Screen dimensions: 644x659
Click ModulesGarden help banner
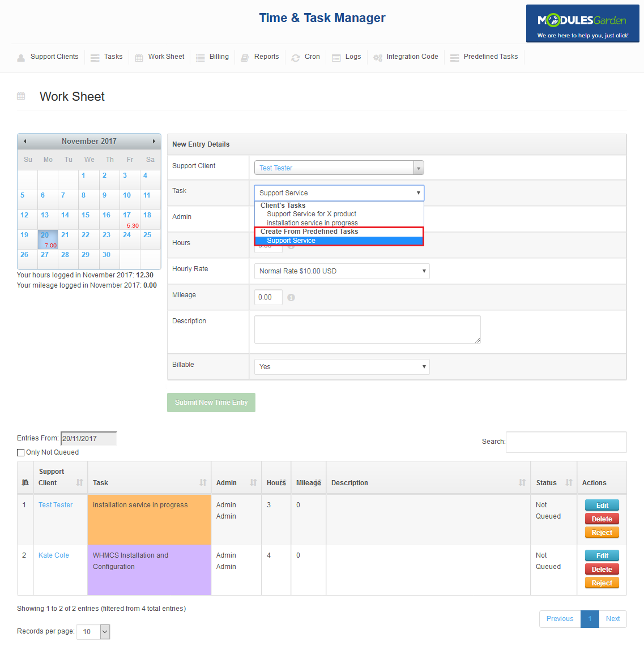point(583,24)
